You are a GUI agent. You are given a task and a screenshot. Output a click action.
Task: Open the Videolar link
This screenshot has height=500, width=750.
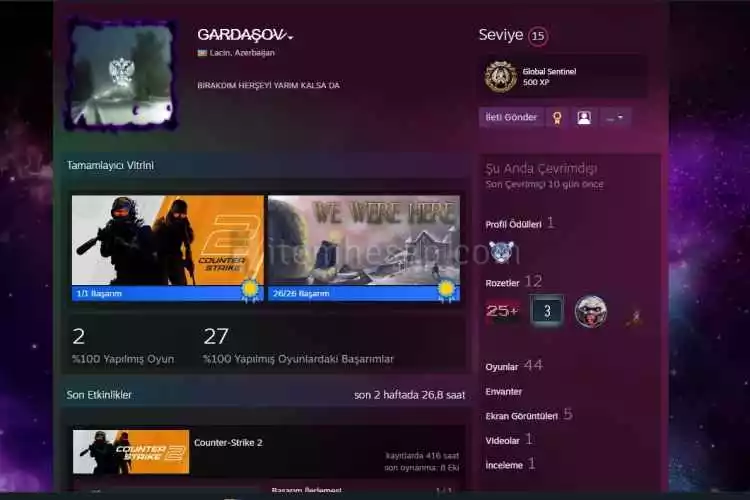pyautogui.click(x=502, y=440)
